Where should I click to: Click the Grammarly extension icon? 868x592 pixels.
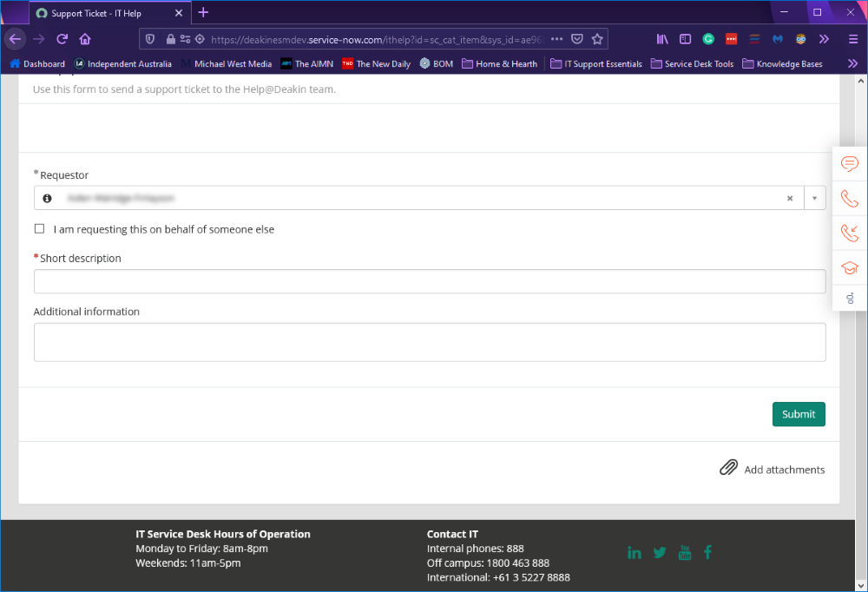point(708,39)
